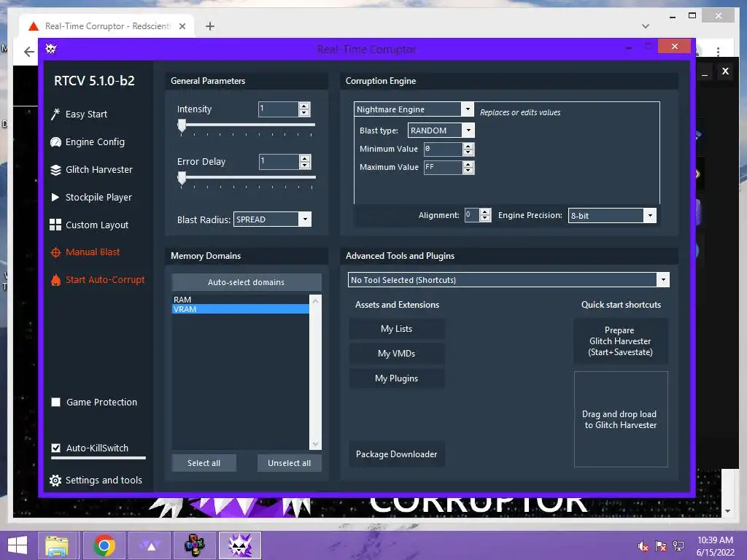Open the Nightmare Engine dropdown
The image size is (747, 560).
(468, 109)
